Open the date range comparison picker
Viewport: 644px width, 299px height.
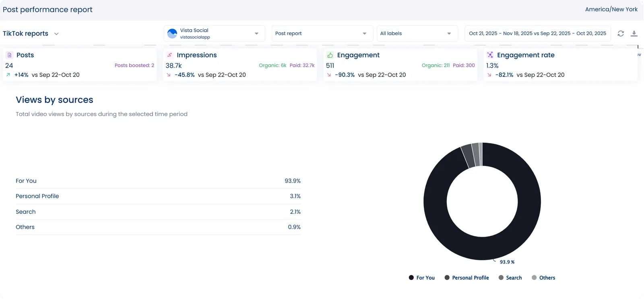537,33
